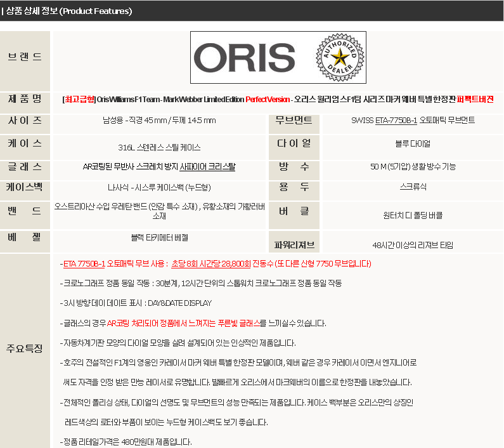Viewport: 504px width, 448px height.
Task: Click '316L 스텐레스 스틸 케이스' value
Action: click(x=159, y=147)
